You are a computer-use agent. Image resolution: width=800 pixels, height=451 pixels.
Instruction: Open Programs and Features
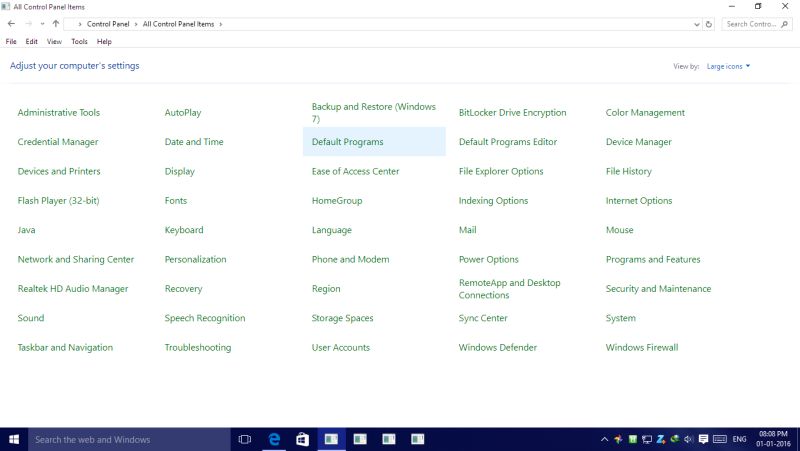pyautogui.click(x=653, y=259)
